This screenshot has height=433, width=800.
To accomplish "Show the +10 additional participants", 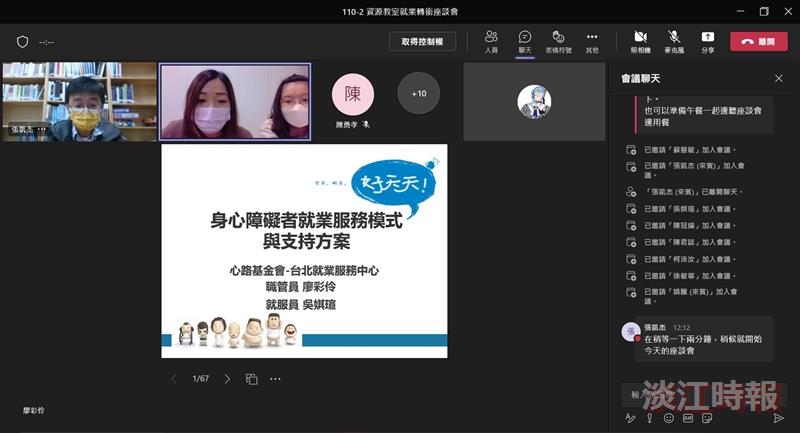I will (418, 93).
